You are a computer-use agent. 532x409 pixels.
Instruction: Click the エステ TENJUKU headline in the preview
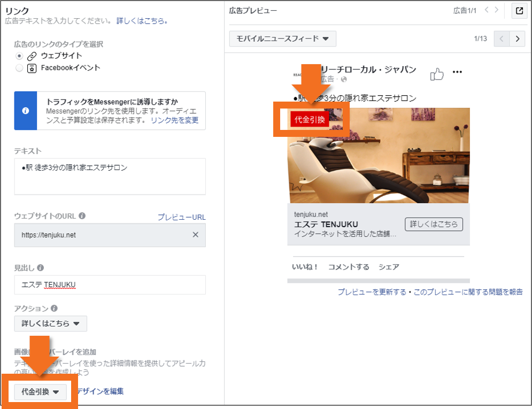point(326,225)
